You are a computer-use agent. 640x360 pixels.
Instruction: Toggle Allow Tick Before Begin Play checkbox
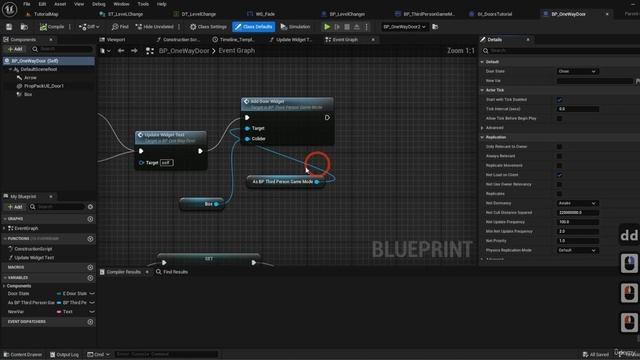point(559,118)
